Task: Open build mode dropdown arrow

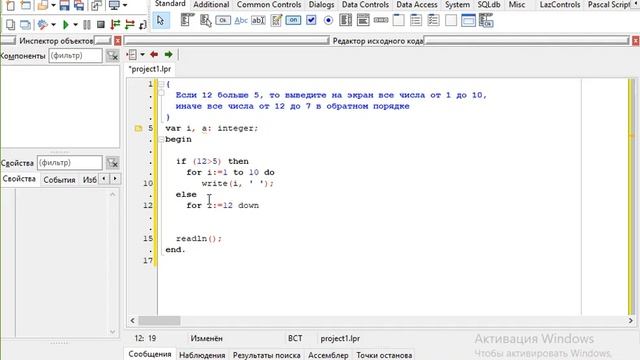Action: pyautogui.click(x=53, y=25)
